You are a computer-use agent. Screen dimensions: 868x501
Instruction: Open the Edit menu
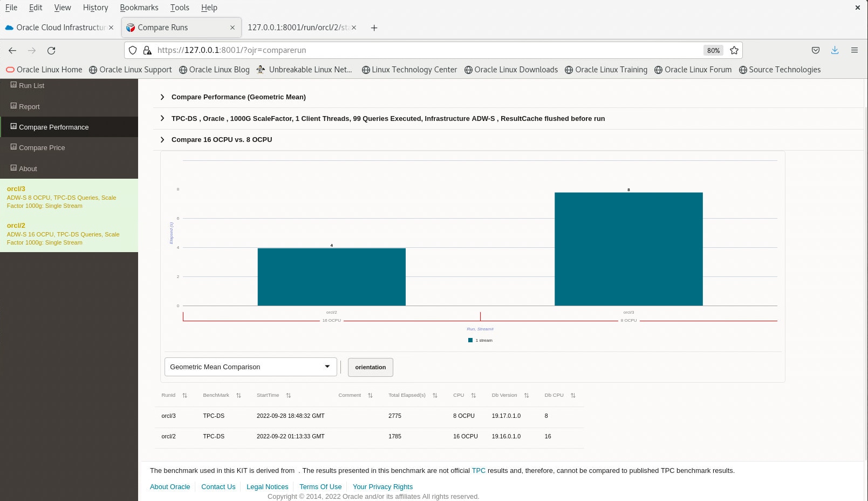tap(36, 8)
